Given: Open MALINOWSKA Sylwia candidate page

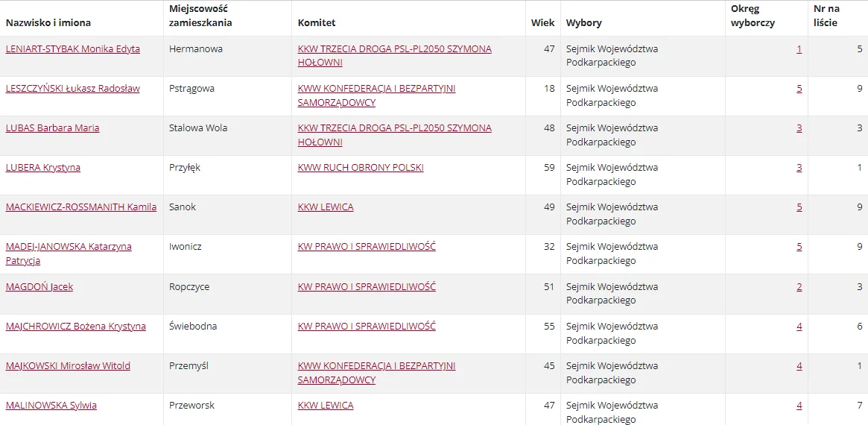Looking at the screenshot, I should pos(51,406).
